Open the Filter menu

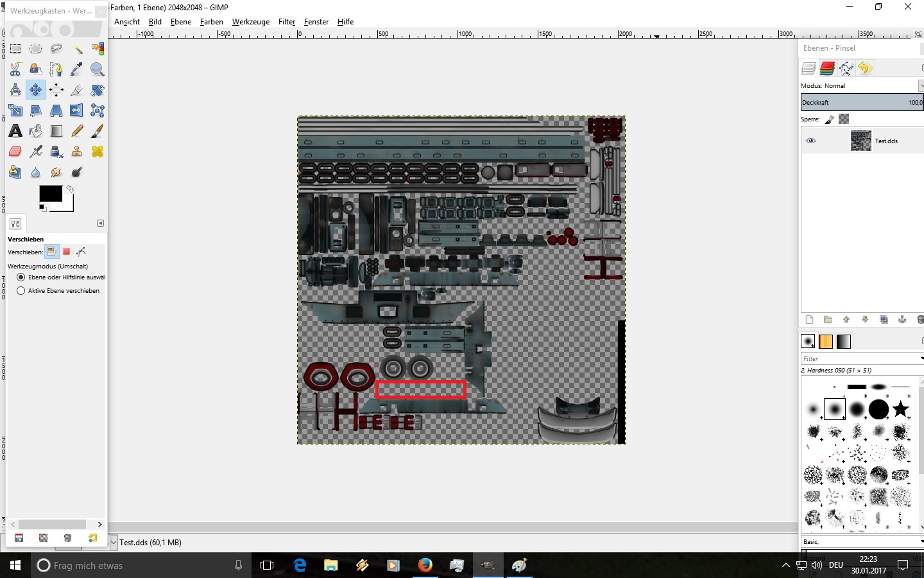click(x=286, y=22)
